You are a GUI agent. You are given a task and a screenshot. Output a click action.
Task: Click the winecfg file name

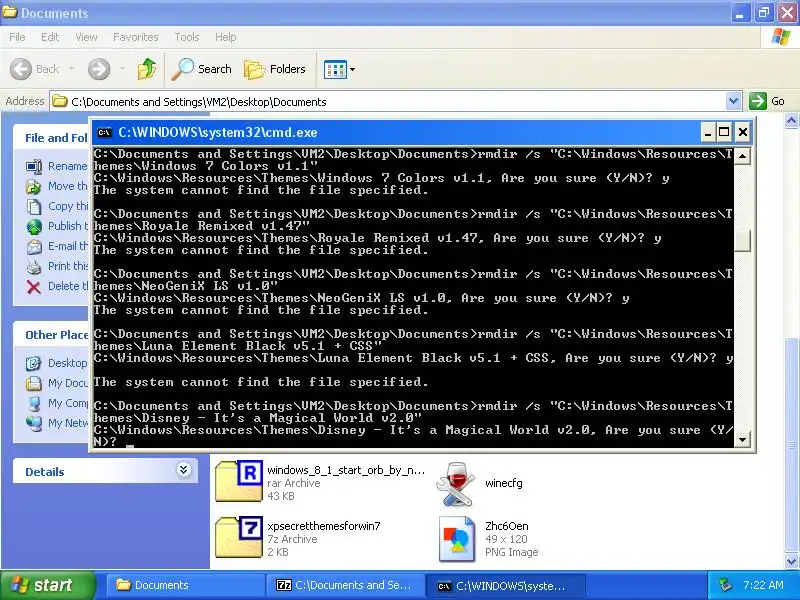504,483
